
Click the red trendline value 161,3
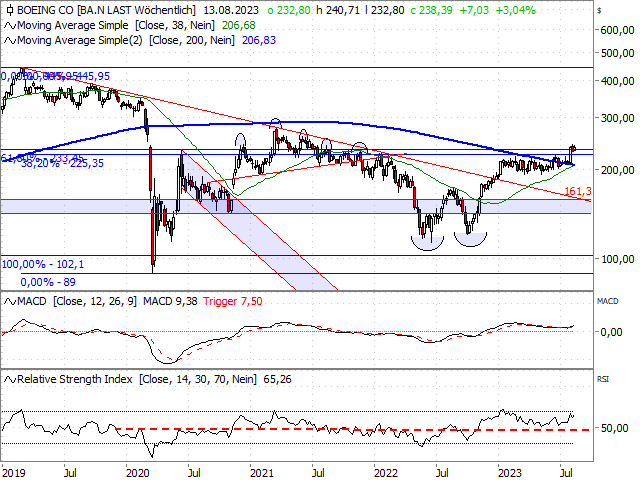[577, 191]
